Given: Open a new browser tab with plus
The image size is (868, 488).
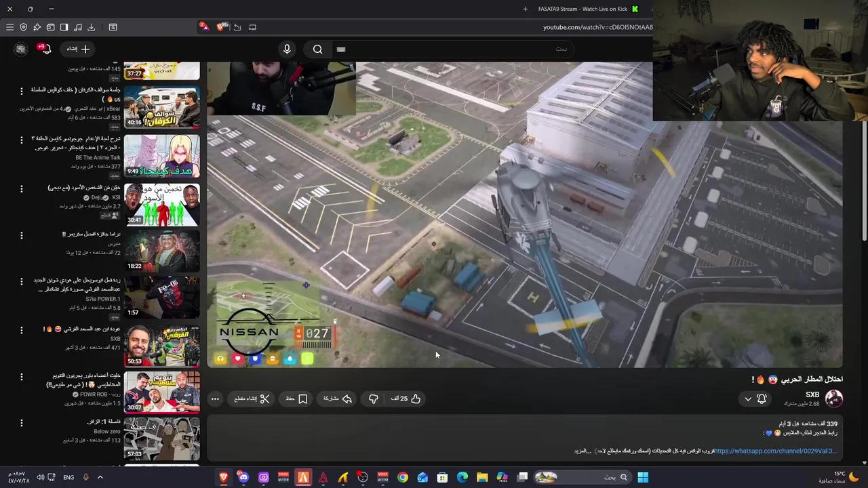Looking at the screenshot, I should click(x=525, y=9).
